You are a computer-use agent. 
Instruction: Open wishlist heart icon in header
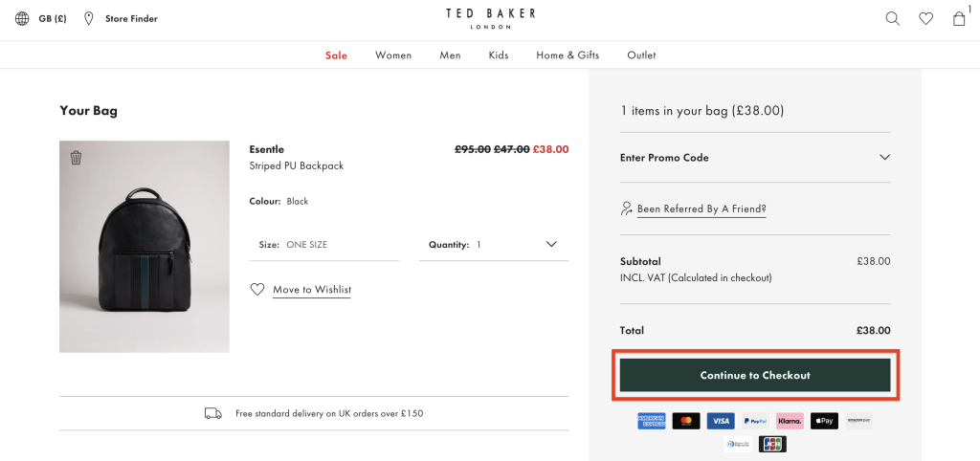[x=925, y=19]
